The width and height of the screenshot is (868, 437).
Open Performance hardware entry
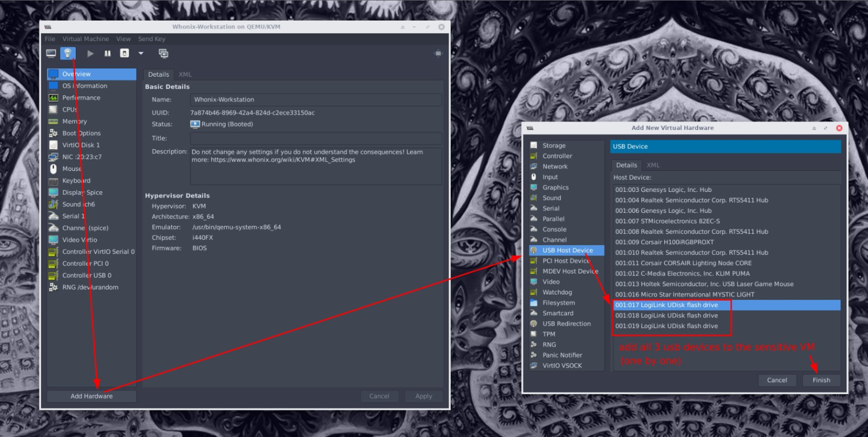click(92, 98)
